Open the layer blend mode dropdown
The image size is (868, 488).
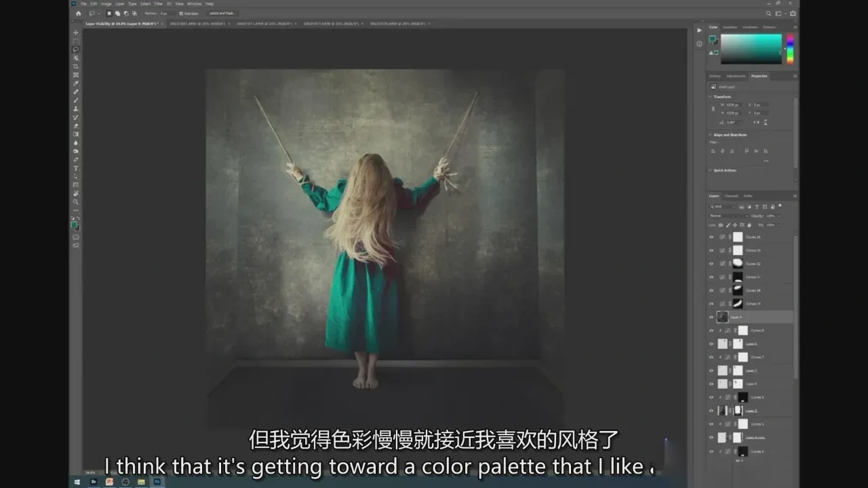728,216
